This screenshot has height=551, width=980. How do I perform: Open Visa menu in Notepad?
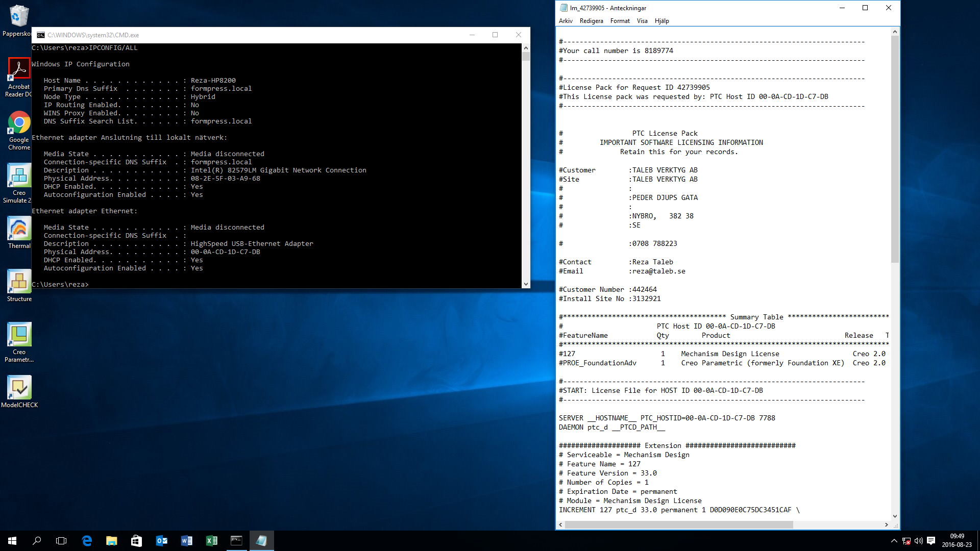click(x=642, y=21)
